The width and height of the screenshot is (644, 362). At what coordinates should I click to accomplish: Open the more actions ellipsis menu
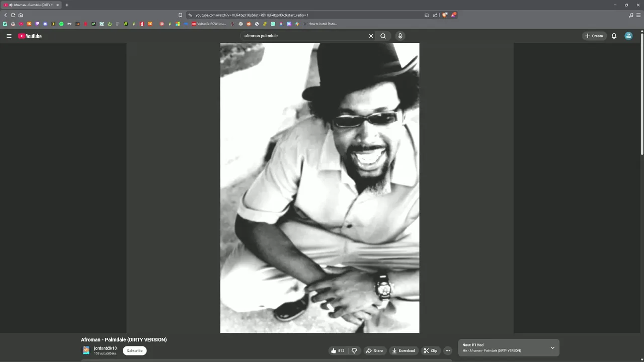point(448,350)
